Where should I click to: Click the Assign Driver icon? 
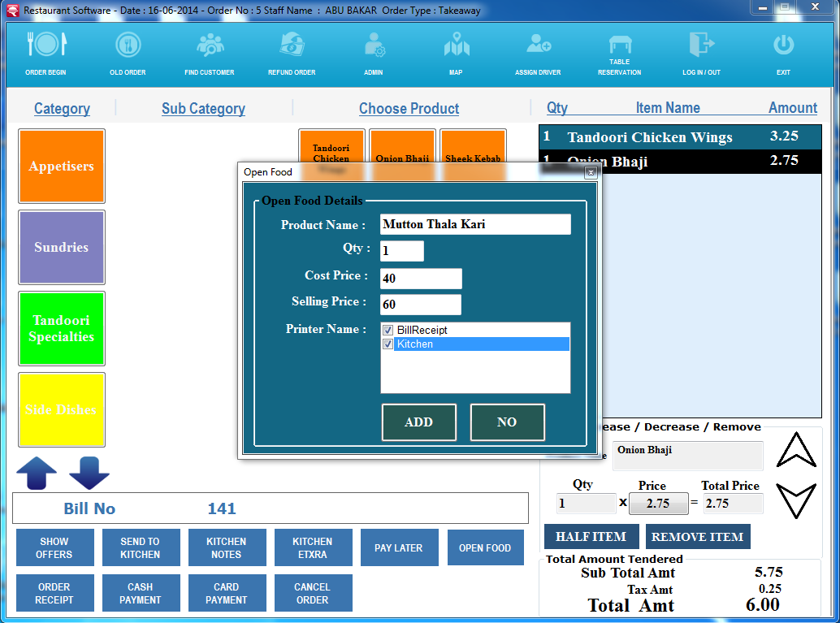point(538,45)
